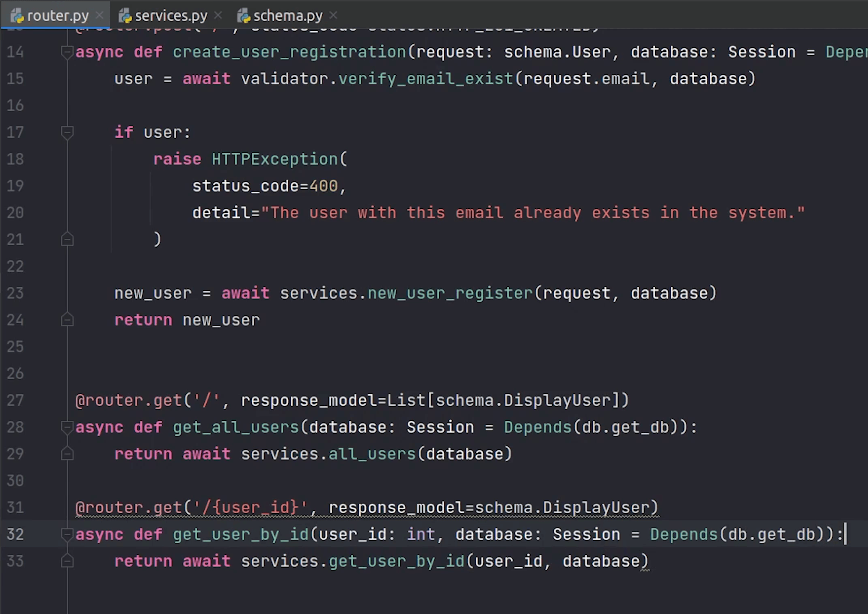Collapse the 'if user' block at line 17

[67, 132]
